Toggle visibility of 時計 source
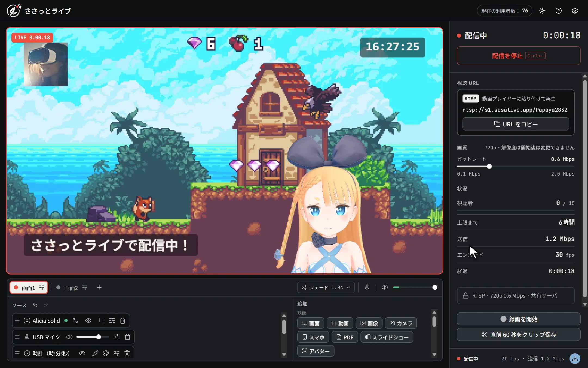This screenshot has height=368, width=588. click(x=82, y=353)
